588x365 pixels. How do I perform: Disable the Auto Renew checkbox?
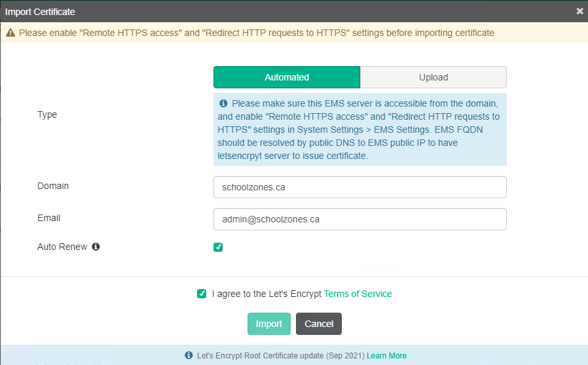218,247
